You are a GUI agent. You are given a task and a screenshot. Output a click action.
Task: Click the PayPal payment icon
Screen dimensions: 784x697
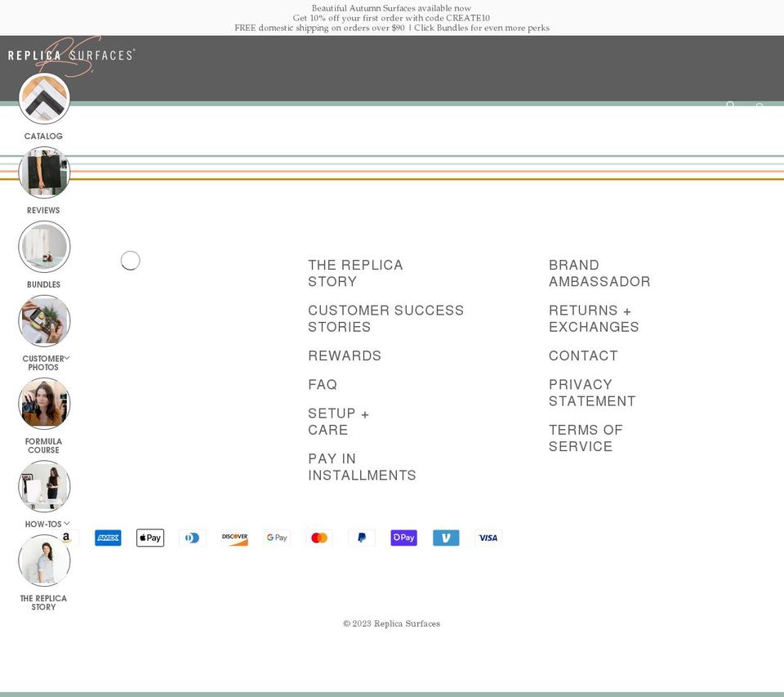pos(361,538)
